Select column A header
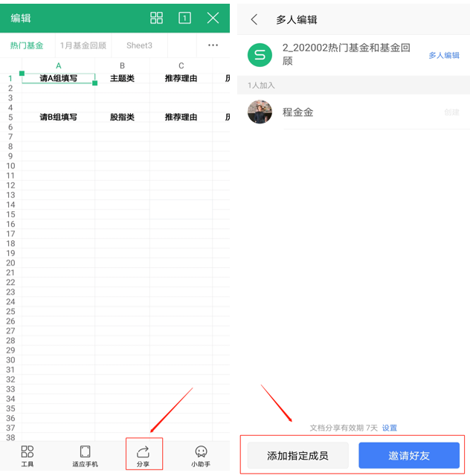The width and height of the screenshot is (470, 476). pyautogui.click(x=59, y=65)
